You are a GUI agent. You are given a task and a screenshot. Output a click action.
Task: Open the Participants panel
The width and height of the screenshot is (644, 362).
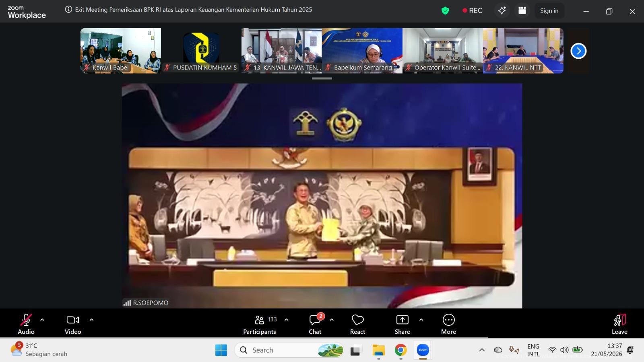coord(260,324)
